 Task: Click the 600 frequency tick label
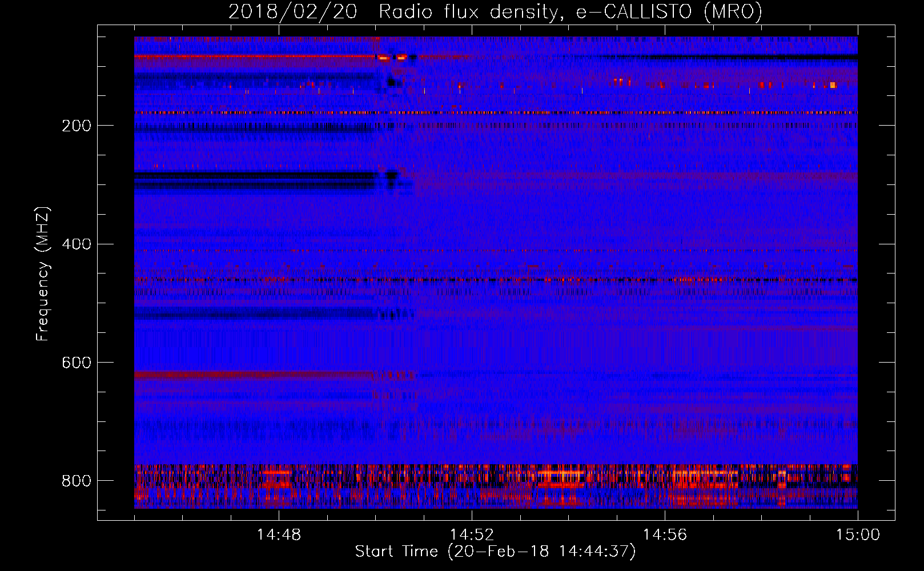pos(77,363)
